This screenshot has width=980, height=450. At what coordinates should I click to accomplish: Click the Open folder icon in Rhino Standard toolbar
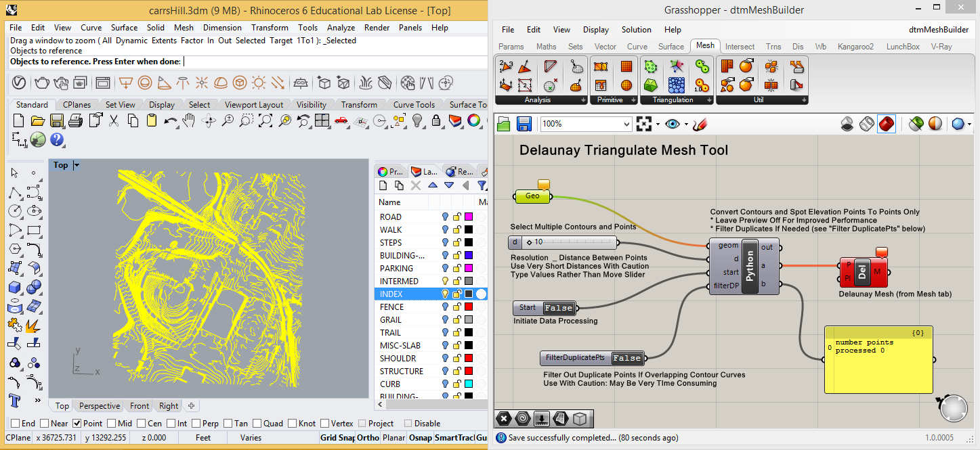click(37, 121)
